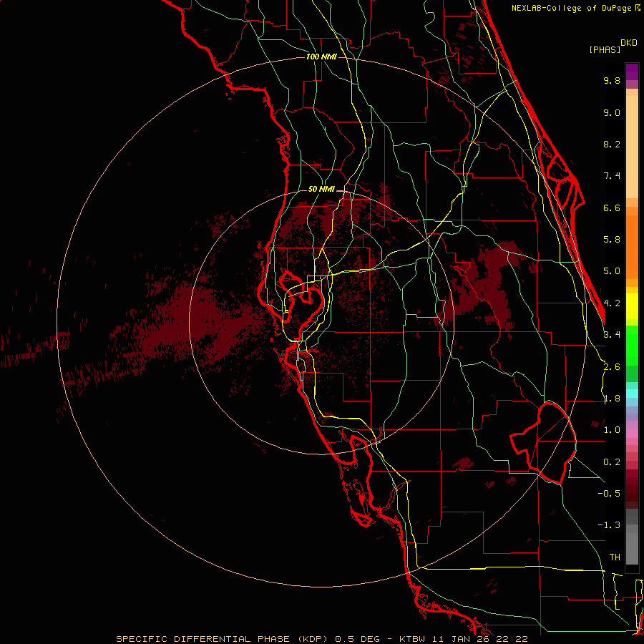The image size is (644, 644).
Task: Click the 100 NMI range ring label
Action: click(321, 57)
